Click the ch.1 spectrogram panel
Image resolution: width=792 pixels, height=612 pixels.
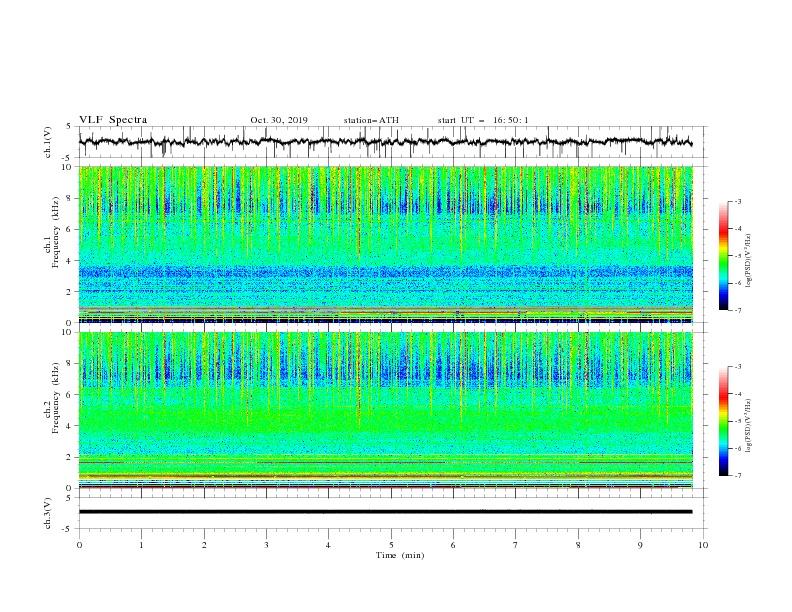tap(386, 244)
